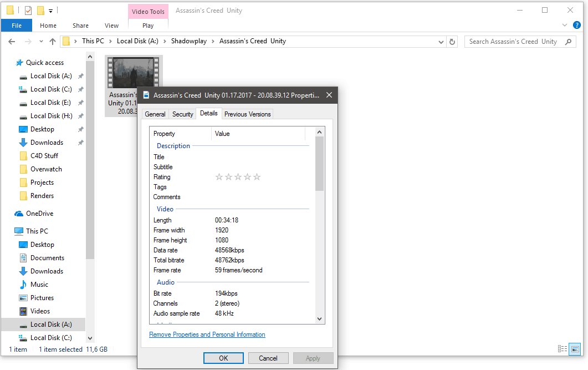Open Music under This PC
The height and width of the screenshot is (370, 588).
39,285
